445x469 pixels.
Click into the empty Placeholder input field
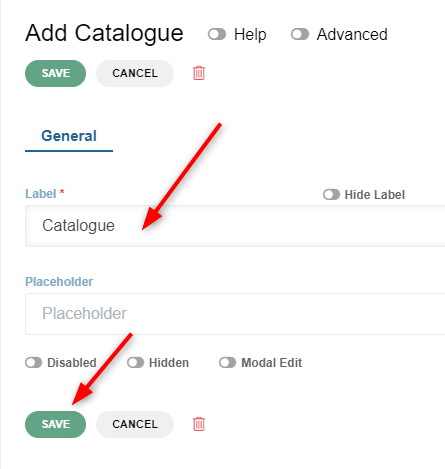point(235,314)
